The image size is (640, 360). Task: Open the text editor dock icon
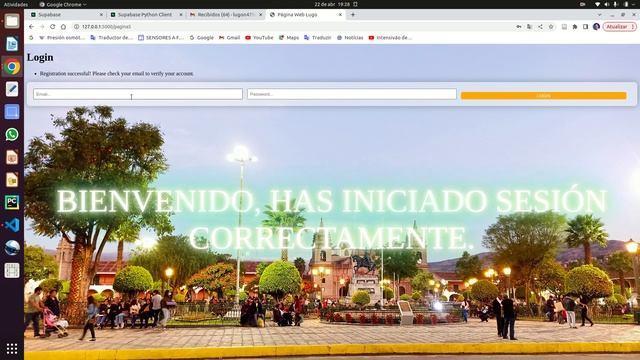click(12, 89)
